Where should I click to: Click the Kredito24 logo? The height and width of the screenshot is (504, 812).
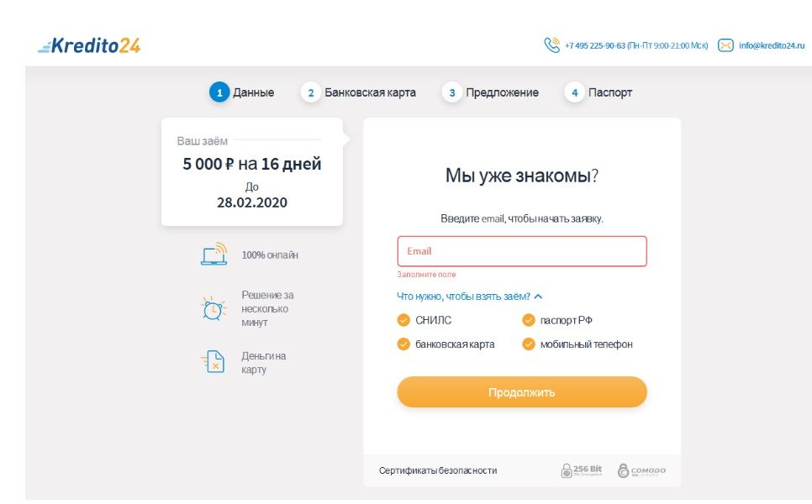pyautogui.click(x=89, y=46)
